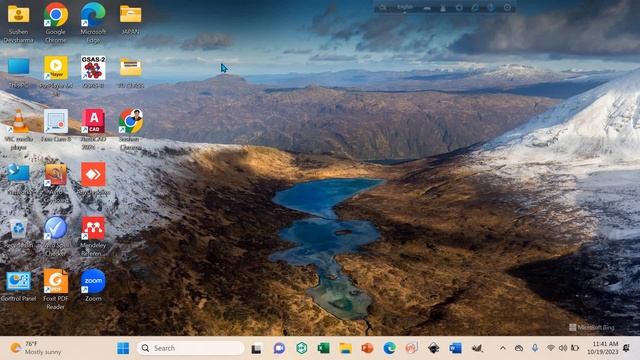Open the Sushen Debbarma user folder
The image size is (640, 360).
[x=18, y=23]
